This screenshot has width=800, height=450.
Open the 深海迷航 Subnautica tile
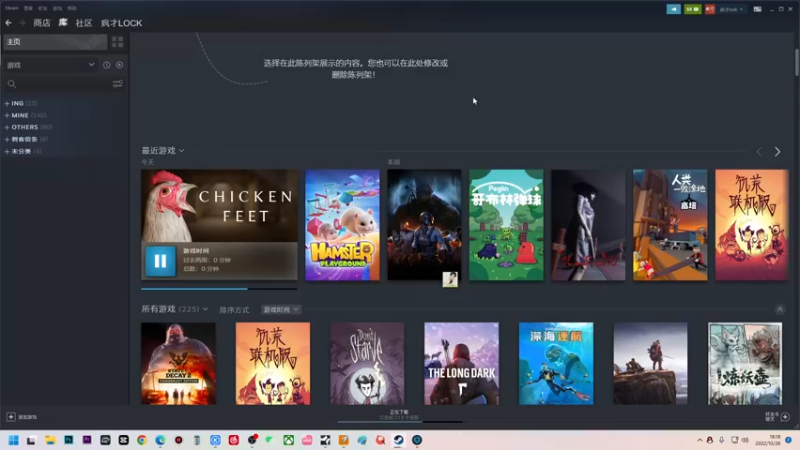coord(556,363)
